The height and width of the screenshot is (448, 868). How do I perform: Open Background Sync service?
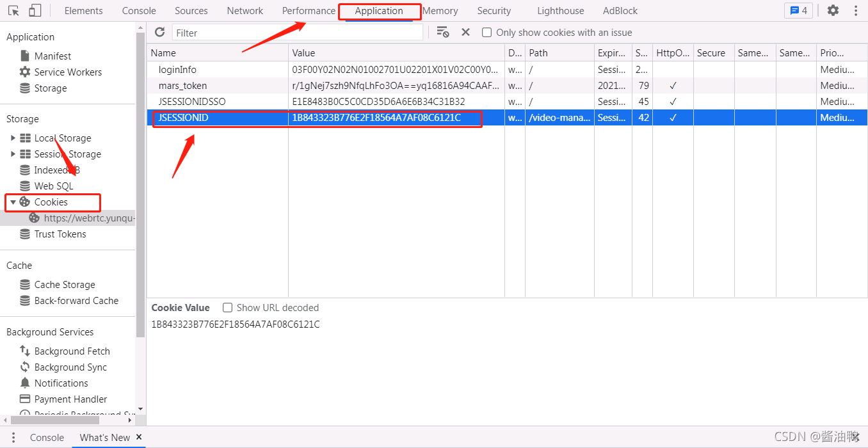[70, 367]
